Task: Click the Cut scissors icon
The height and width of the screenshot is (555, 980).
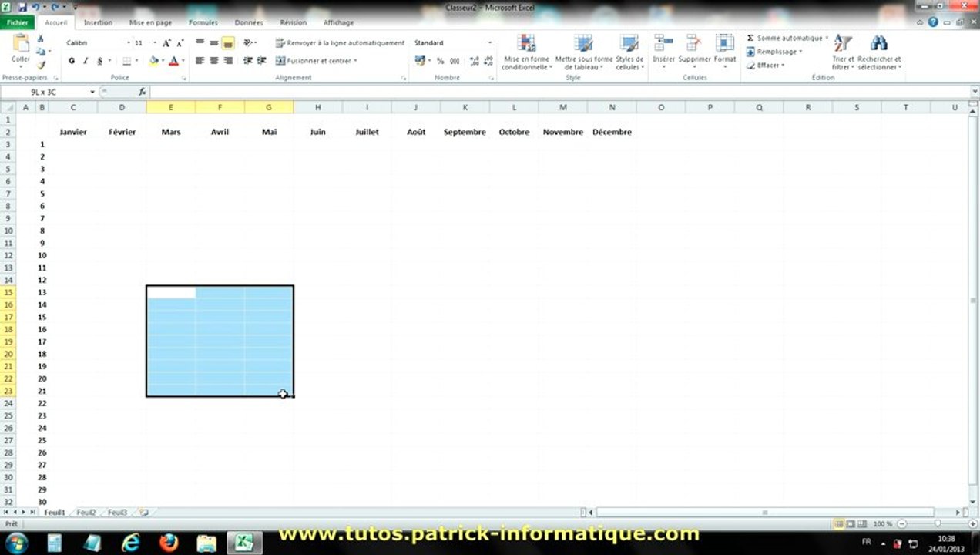Action: coord(41,39)
